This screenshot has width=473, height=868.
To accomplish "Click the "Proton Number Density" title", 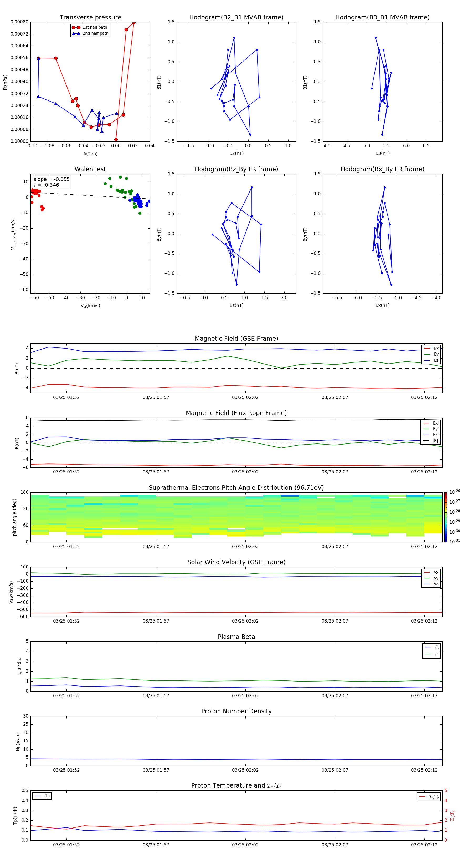I will coord(236,711).
